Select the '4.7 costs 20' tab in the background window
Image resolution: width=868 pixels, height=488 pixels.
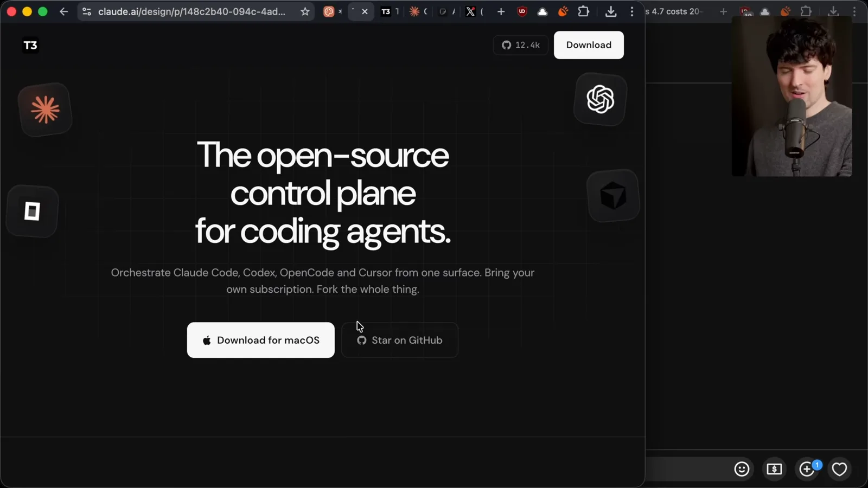pos(674,11)
